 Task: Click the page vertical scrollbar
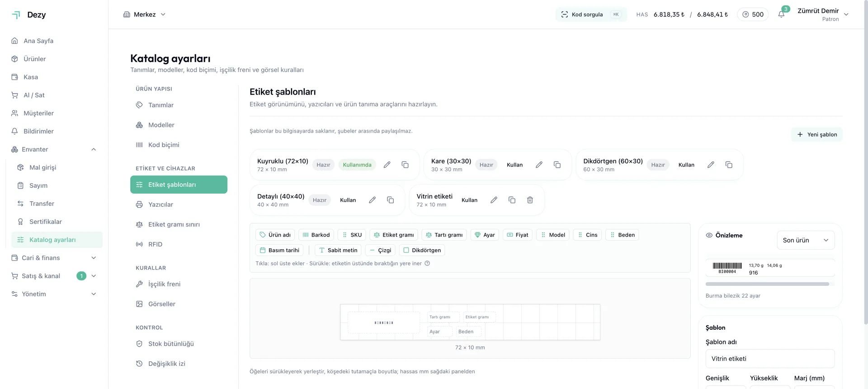[x=866, y=163]
